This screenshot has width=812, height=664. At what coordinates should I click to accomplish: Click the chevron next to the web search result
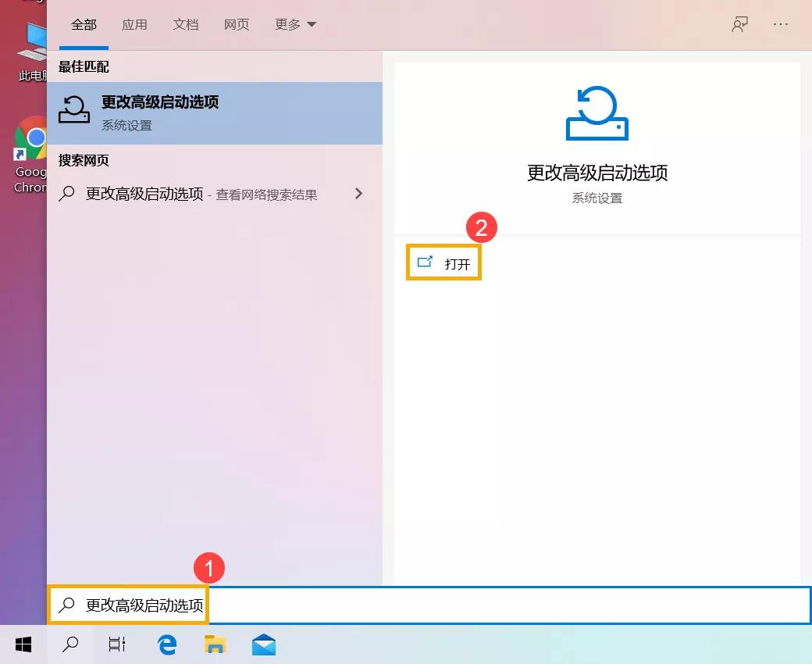[x=358, y=194]
